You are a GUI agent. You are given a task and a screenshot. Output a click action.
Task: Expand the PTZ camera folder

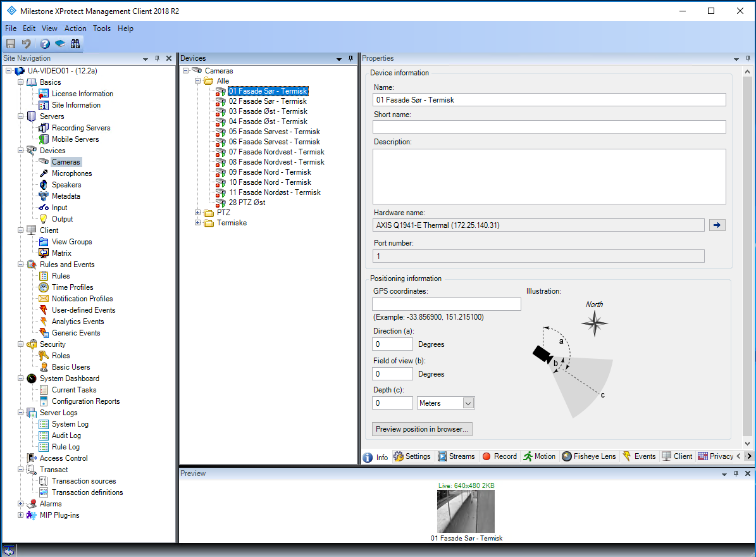tap(197, 213)
